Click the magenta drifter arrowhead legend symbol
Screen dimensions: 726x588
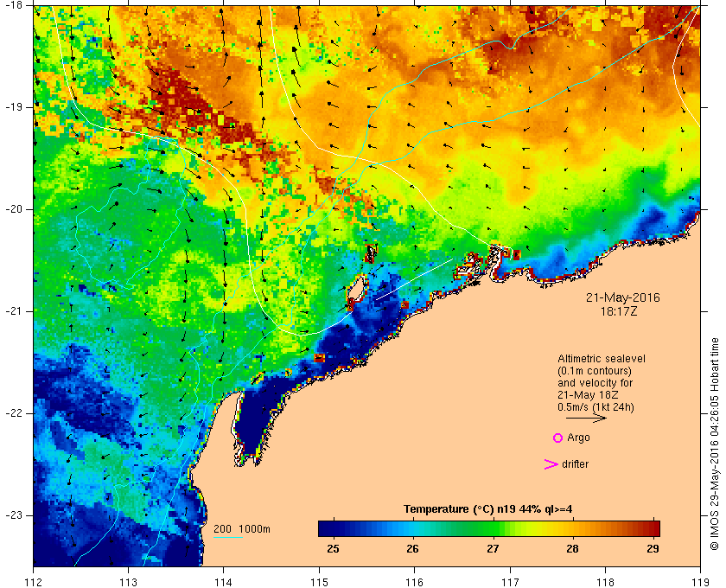tap(551, 464)
